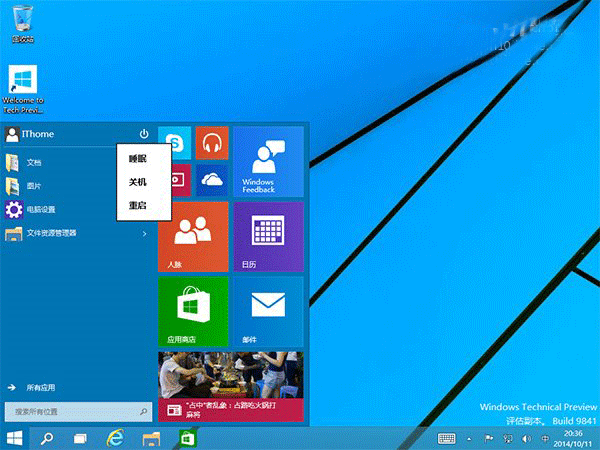The height and width of the screenshot is (450, 600).
Task: Open the 人脉 (People) tile
Action: (193, 237)
